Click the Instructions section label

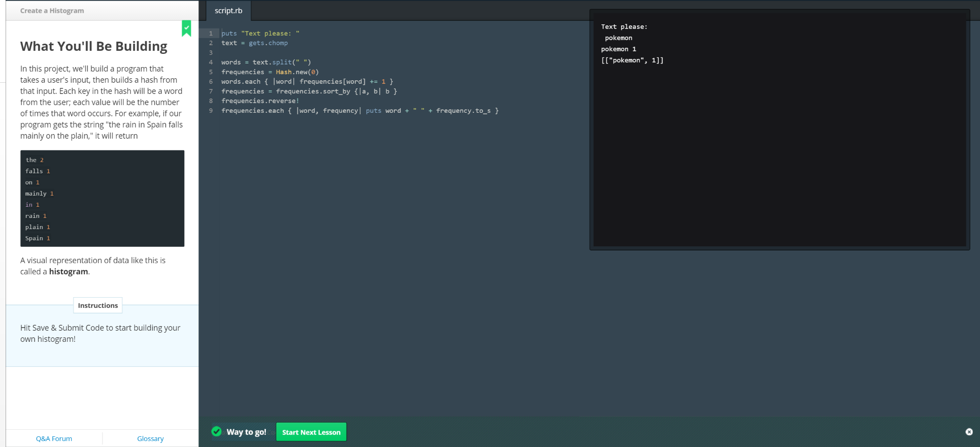coord(98,305)
